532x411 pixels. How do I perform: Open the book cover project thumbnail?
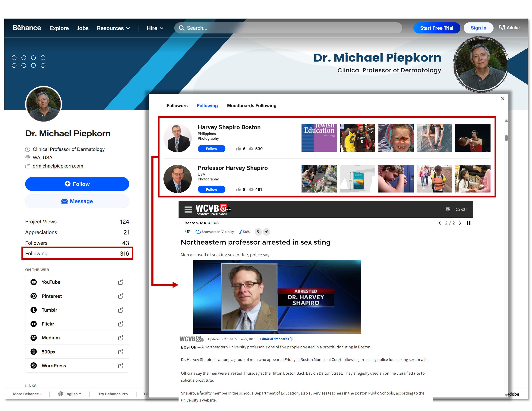(x=358, y=179)
